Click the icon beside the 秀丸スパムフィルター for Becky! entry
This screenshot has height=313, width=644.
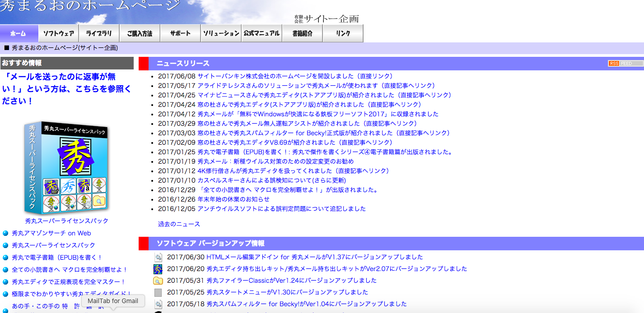tap(158, 304)
